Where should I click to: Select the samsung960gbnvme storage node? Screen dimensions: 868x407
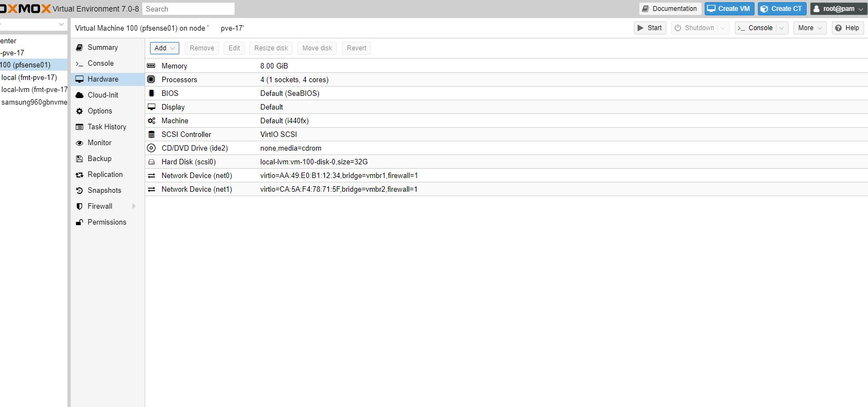[x=33, y=102]
